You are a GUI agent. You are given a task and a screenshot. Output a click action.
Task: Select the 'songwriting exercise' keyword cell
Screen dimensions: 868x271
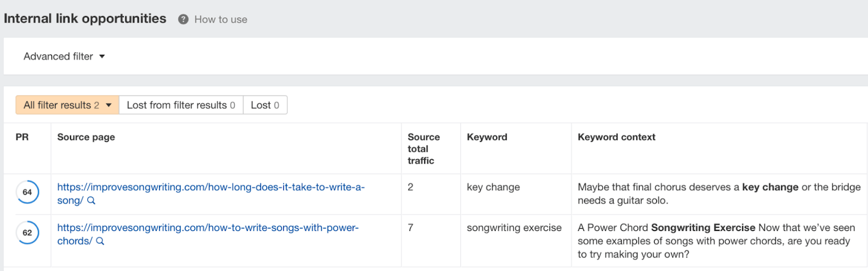point(514,228)
